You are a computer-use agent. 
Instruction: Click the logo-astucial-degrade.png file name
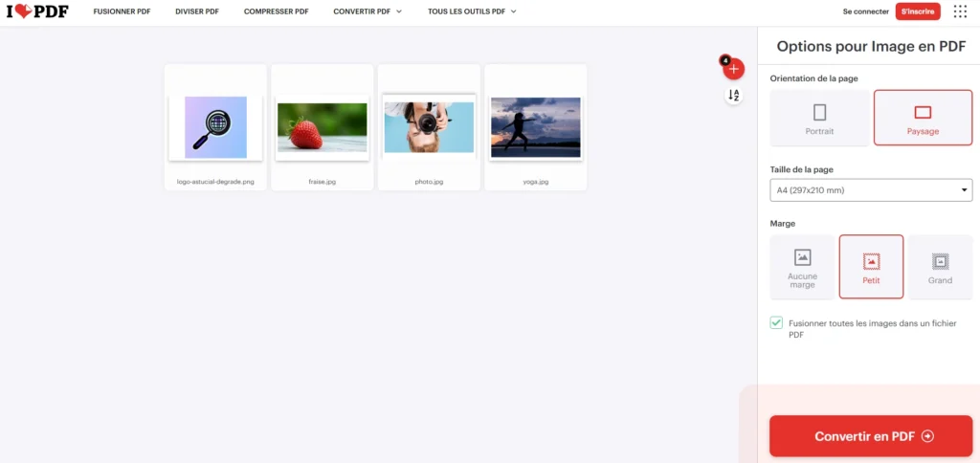(215, 182)
